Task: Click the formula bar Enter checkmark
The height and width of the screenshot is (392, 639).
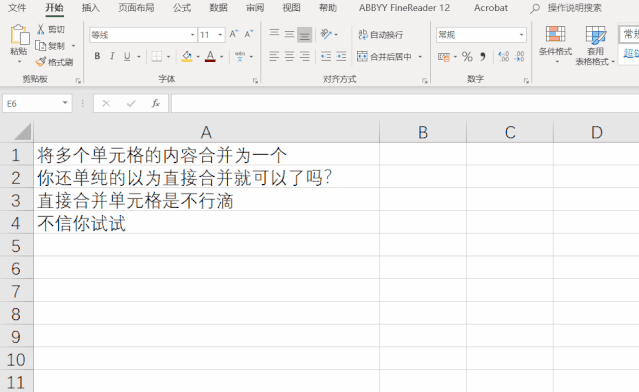Action: click(131, 103)
